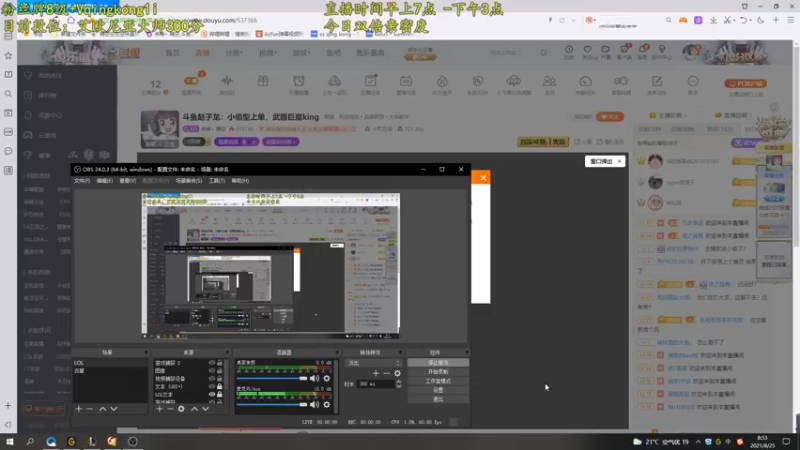The height and width of the screenshot is (450, 800).
Task: Move source up in Sources panel
Action: pyautogui.click(x=194, y=409)
